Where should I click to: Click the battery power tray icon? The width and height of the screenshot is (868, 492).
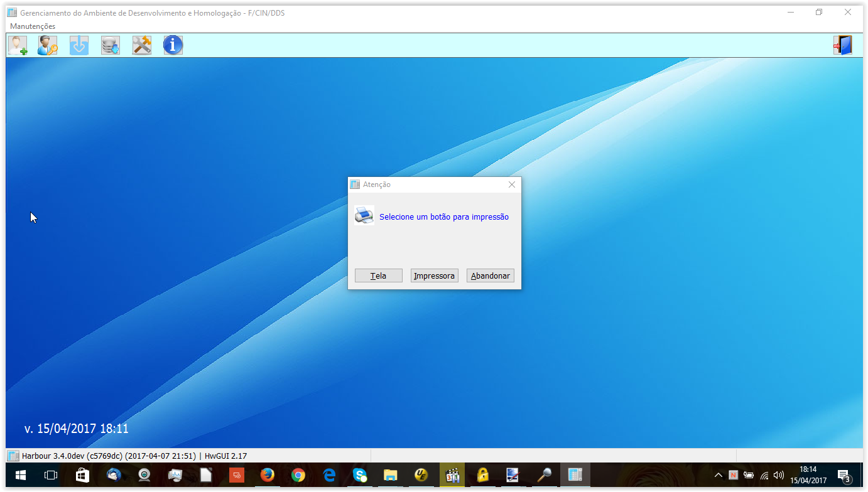749,475
